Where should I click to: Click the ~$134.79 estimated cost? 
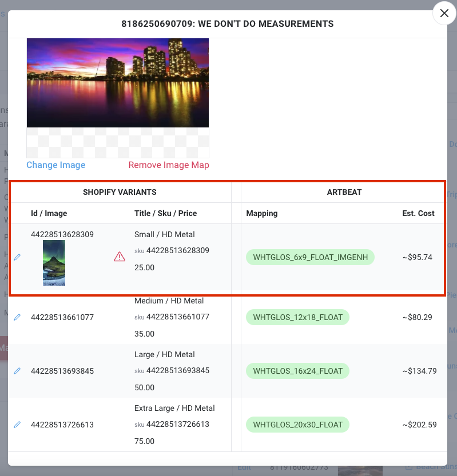click(419, 371)
